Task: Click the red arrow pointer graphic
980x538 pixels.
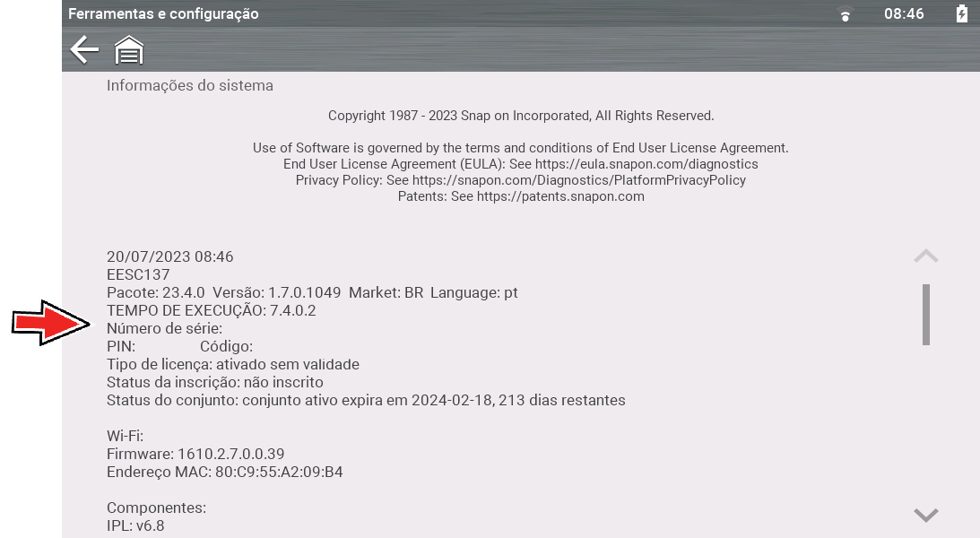Action: (51, 323)
